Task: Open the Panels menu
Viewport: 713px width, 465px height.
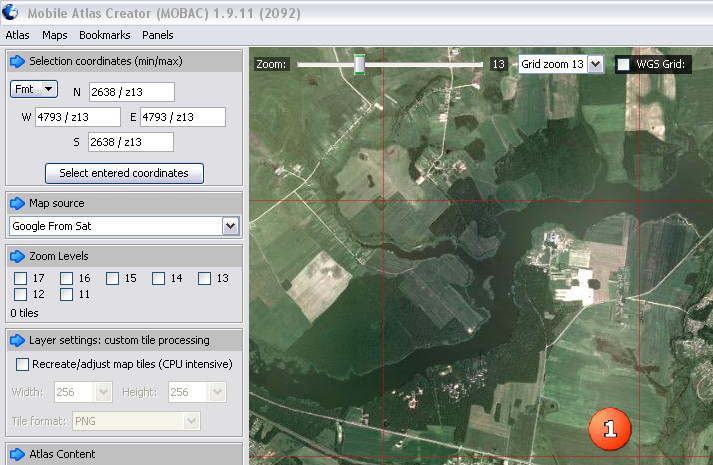Action: point(157,35)
